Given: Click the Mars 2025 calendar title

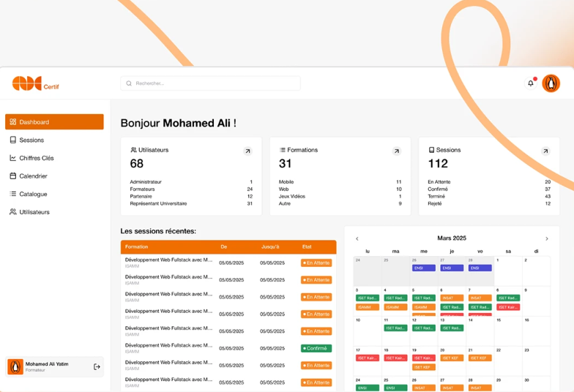Looking at the screenshot, I should [452, 238].
